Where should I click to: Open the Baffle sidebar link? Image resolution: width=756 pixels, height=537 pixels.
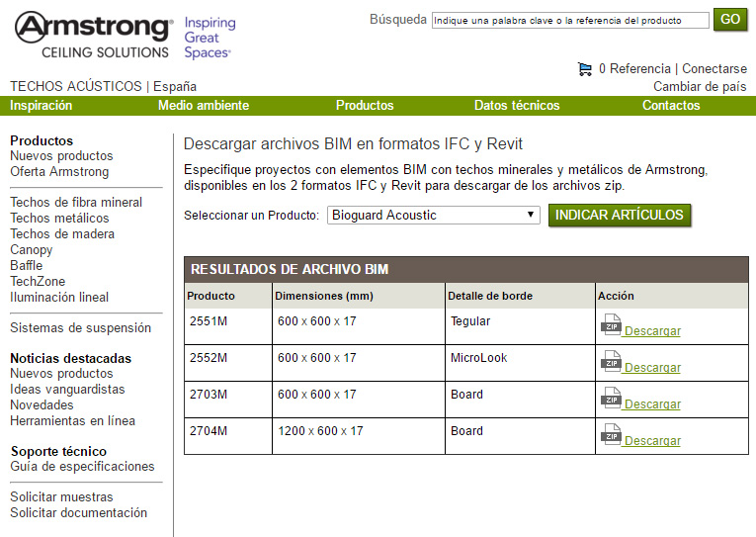click(x=26, y=265)
